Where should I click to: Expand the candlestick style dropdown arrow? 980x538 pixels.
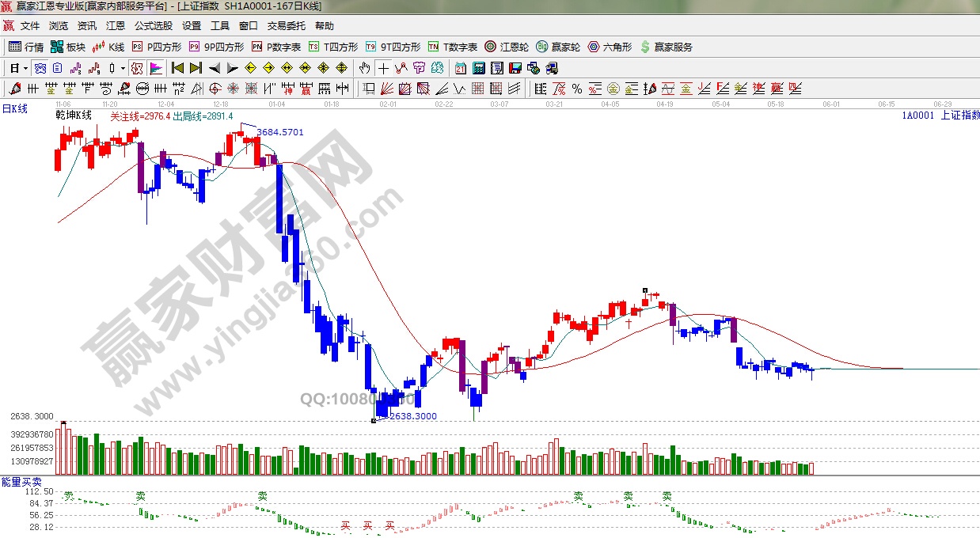click(x=123, y=67)
